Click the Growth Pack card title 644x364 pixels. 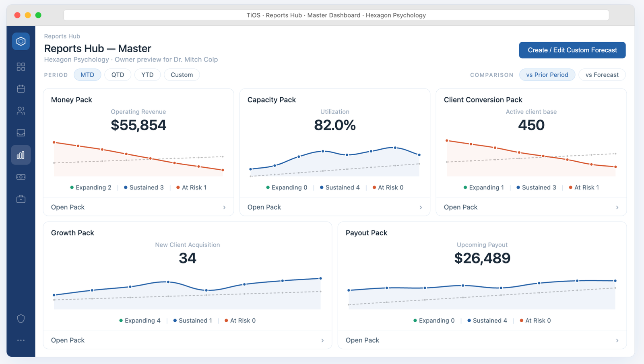coord(72,233)
